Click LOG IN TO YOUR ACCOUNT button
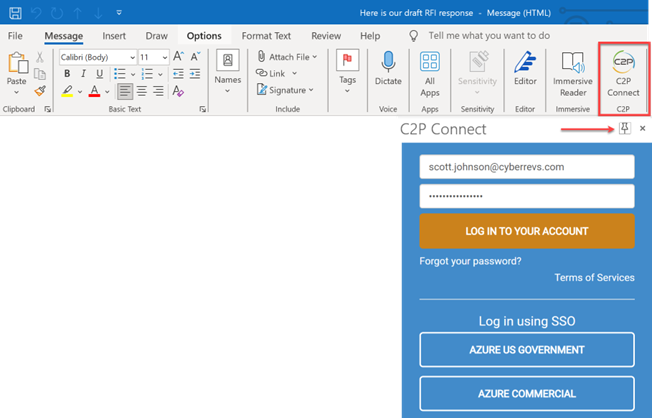Screen dimensions: 652x418 (527, 231)
